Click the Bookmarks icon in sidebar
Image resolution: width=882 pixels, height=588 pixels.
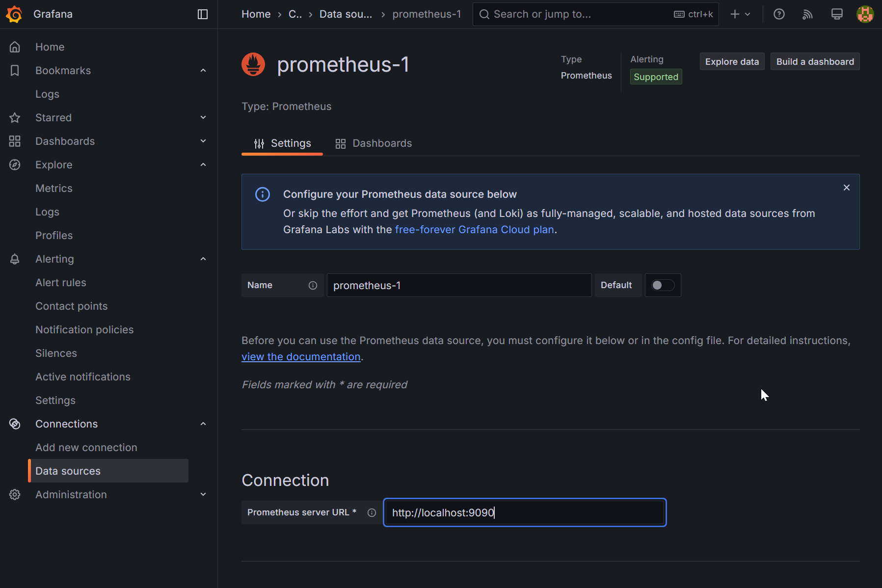(15, 71)
